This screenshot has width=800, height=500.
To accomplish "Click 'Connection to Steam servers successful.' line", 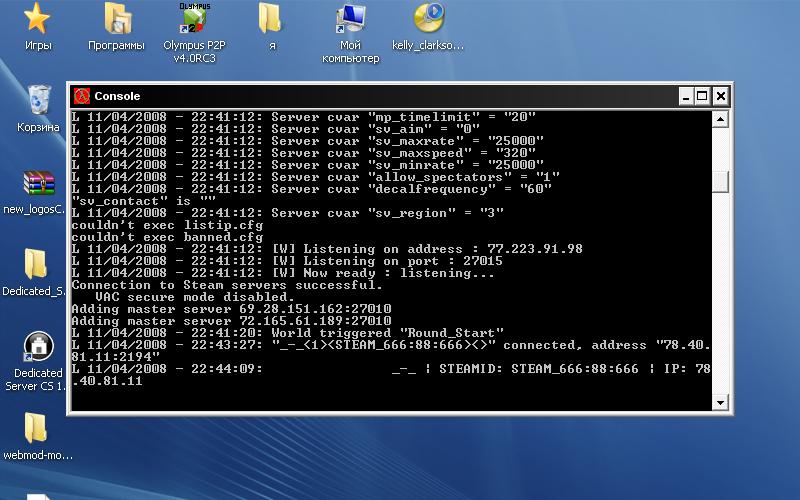I will tap(227, 285).
